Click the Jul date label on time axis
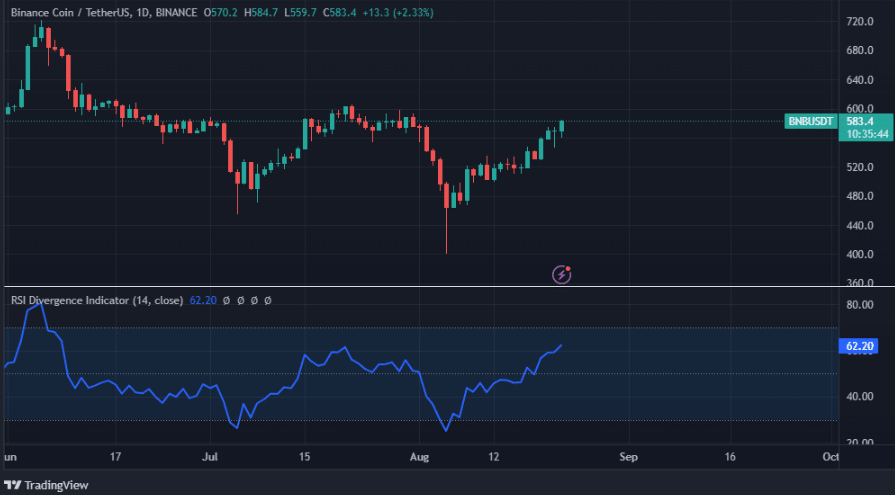Image resolution: width=895 pixels, height=495 pixels. (210, 457)
